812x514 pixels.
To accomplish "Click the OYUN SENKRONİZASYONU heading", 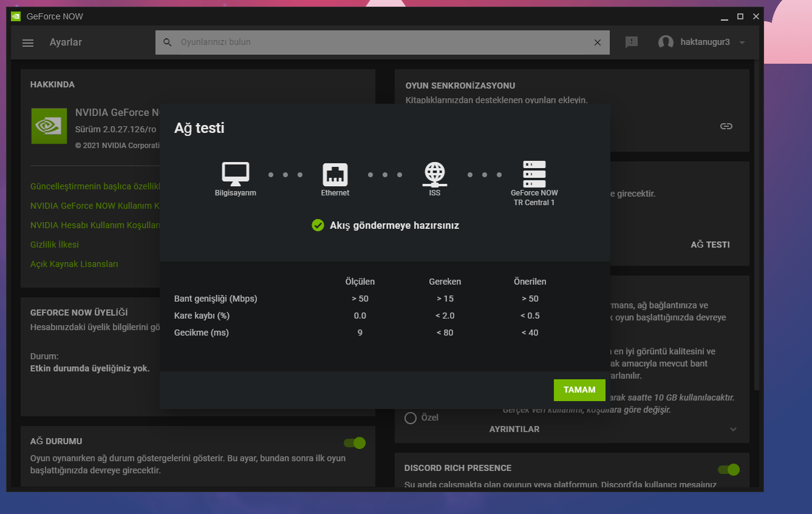I will click(x=460, y=86).
